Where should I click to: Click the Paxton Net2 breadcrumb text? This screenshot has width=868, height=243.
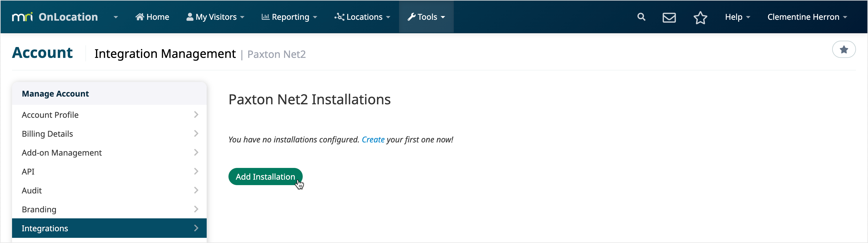coord(276,54)
